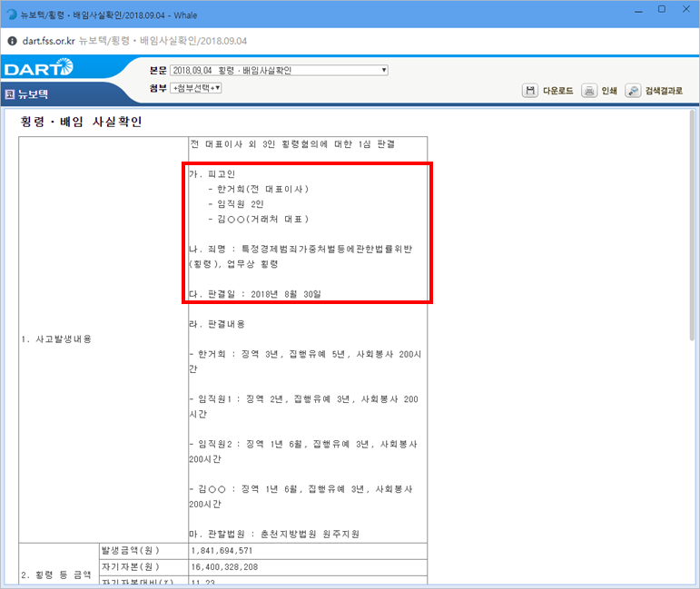Minimize the Whale window
Image resolution: width=700 pixels, height=589 pixels.
[x=638, y=10]
